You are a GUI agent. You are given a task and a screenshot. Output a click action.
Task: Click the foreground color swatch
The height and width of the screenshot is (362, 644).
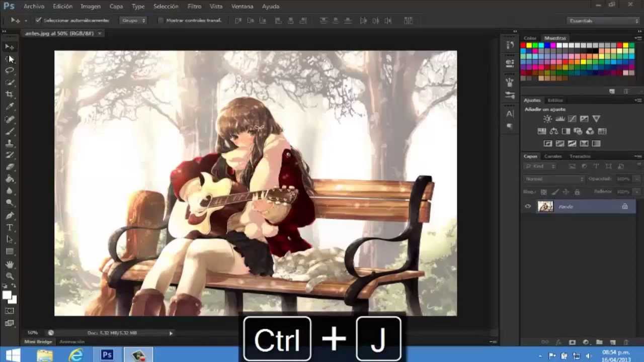click(x=7, y=296)
